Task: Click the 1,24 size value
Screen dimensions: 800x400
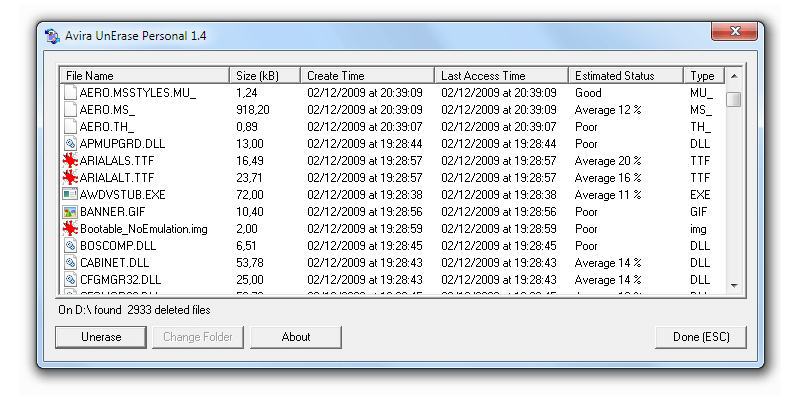Action: tap(247, 93)
